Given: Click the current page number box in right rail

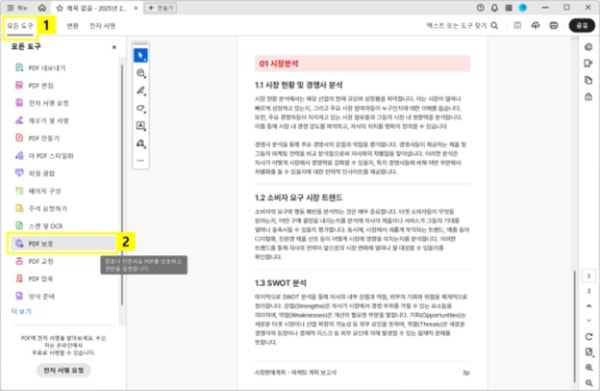Looking at the screenshot, I should tap(589, 276).
